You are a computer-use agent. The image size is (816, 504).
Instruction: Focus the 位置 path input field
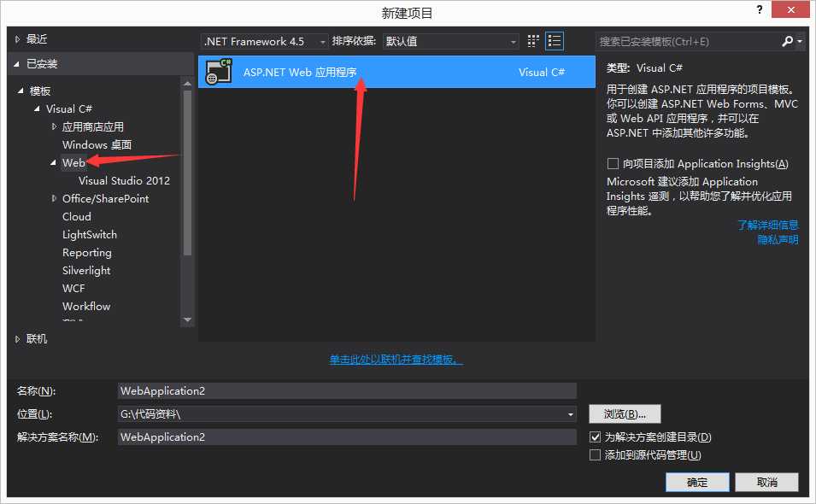(x=342, y=414)
